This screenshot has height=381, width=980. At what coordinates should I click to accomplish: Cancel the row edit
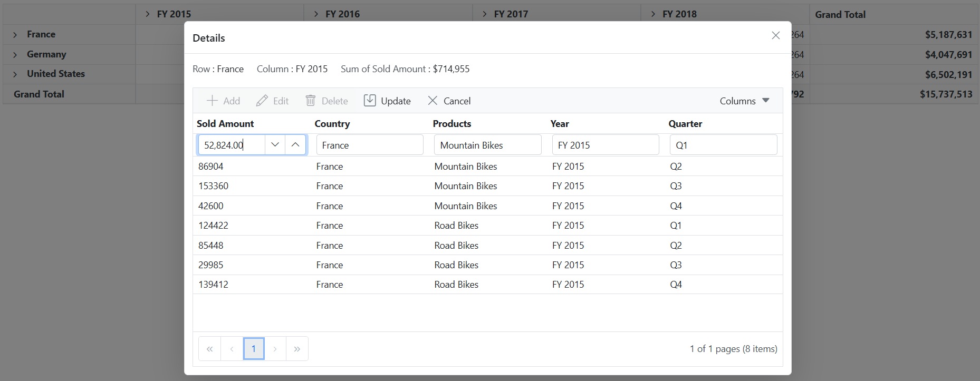[449, 101]
